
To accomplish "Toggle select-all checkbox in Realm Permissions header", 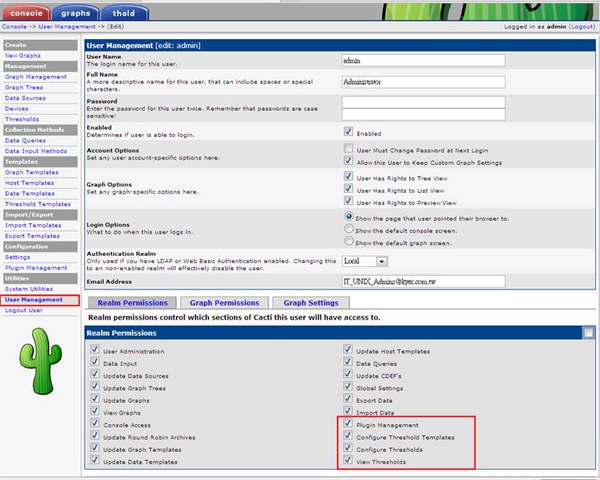I will pos(589,333).
